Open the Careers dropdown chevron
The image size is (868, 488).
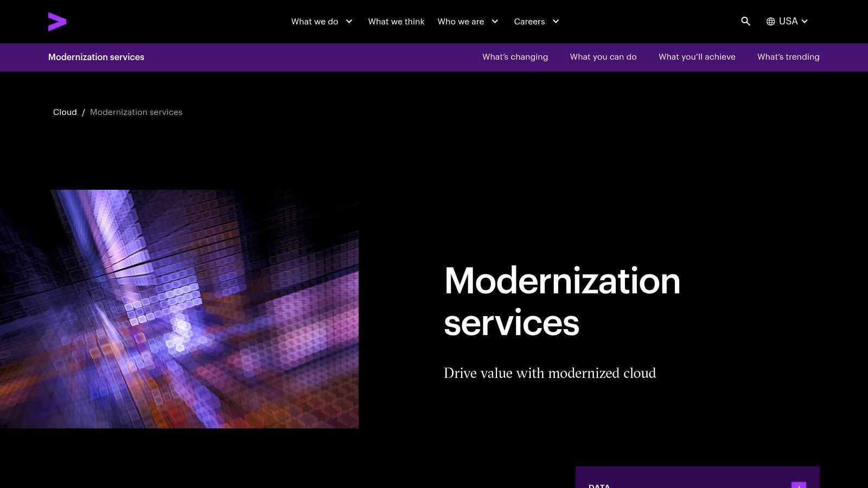click(556, 22)
